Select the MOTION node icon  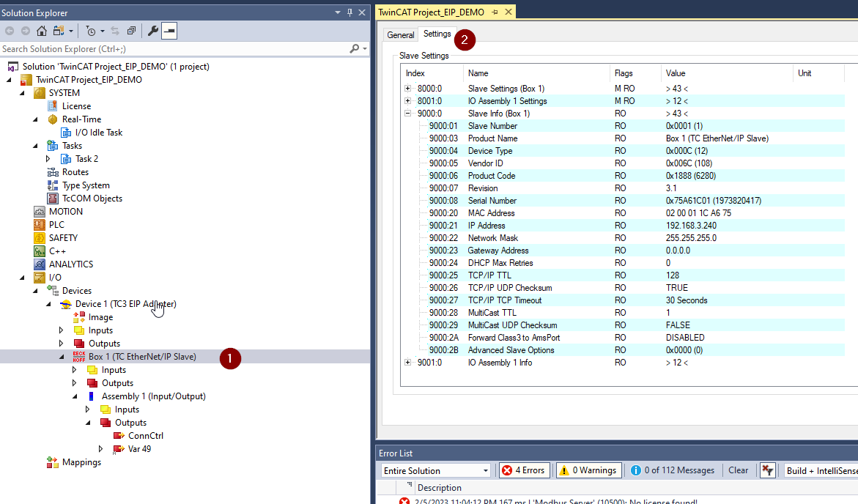(x=40, y=211)
